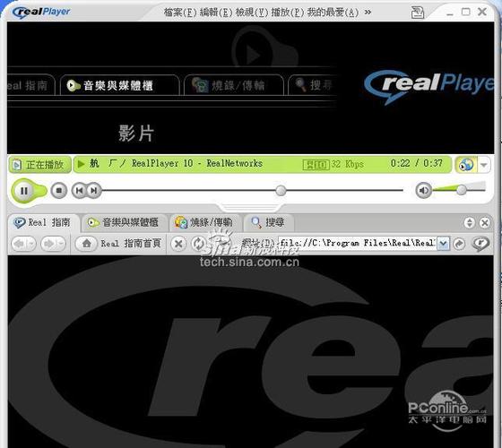Click the globe online content icon

pos(466,165)
